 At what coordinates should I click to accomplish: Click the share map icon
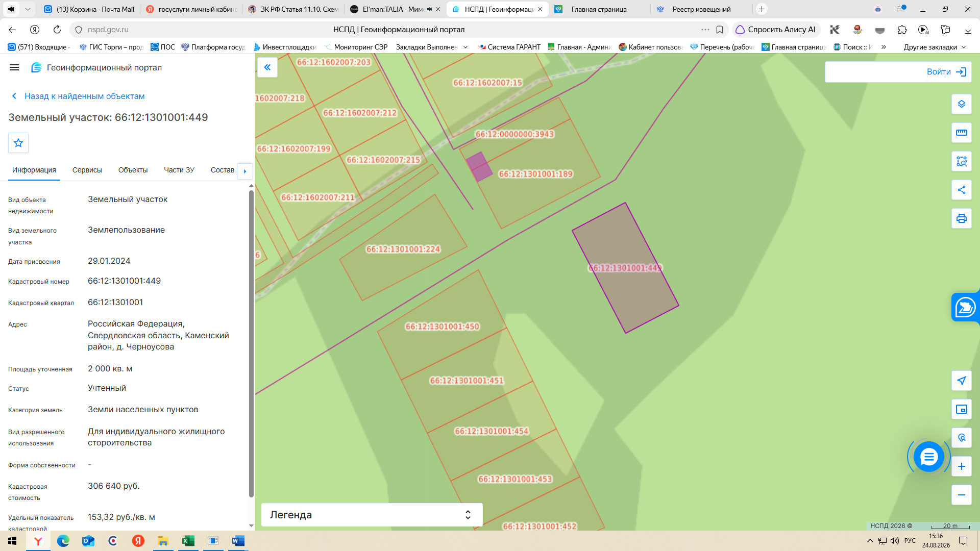962,190
